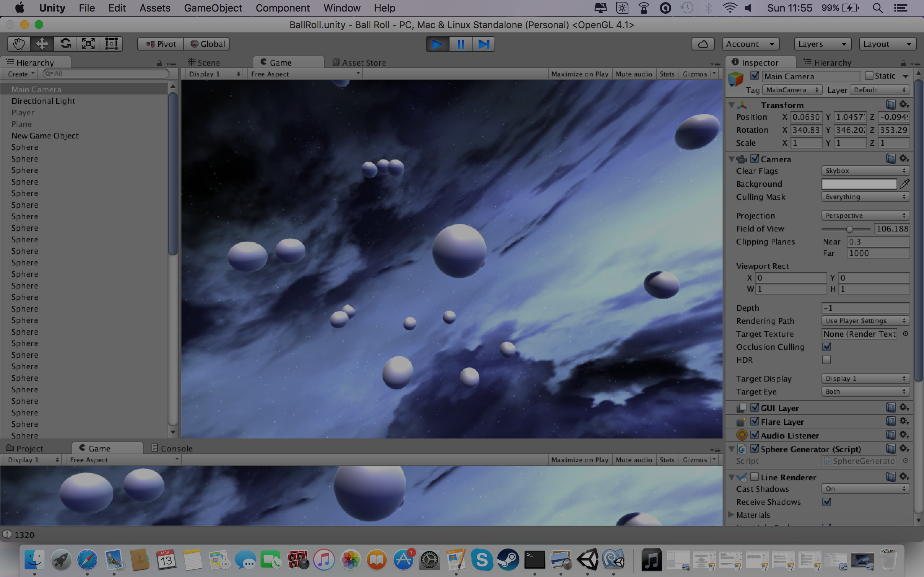Open the Layers dropdown
Image resolution: width=924 pixels, height=577 pixels.
pos(822,44)
